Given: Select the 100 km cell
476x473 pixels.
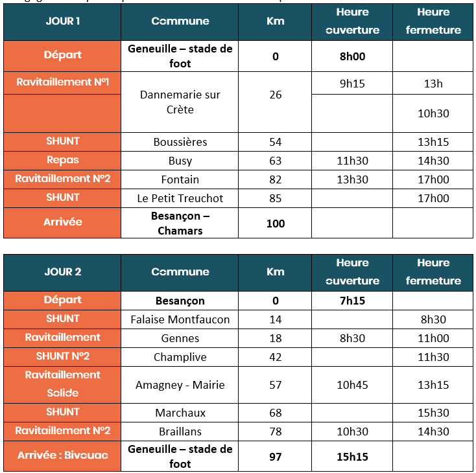Looking at the screenshot, I should coord(275,223).
